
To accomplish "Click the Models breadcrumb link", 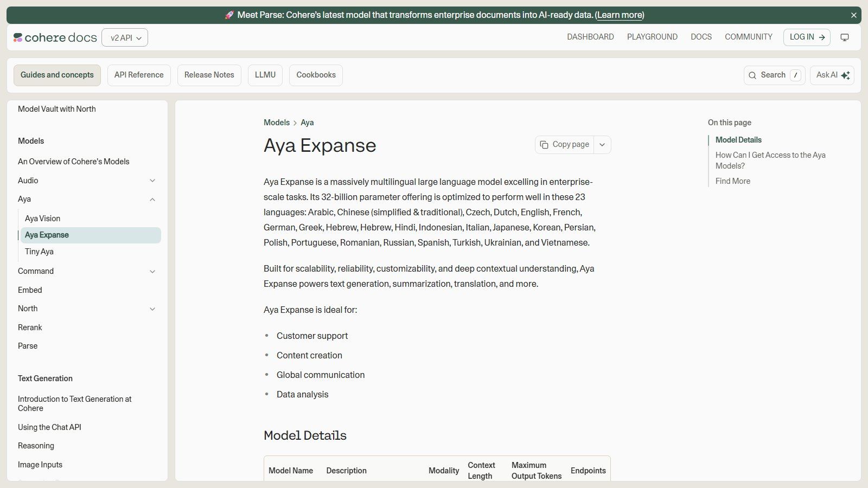I will (x=277, y=123).
